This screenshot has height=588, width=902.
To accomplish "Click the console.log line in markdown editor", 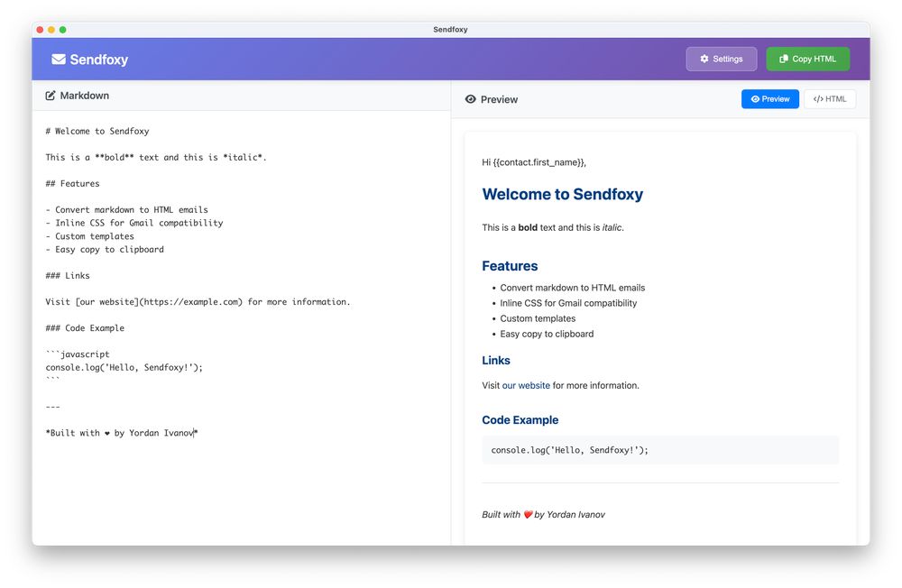I will coord(124,367).
